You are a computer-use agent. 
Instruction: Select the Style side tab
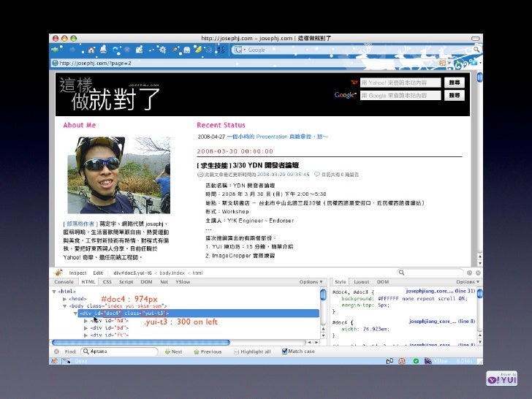pos(341,281)
